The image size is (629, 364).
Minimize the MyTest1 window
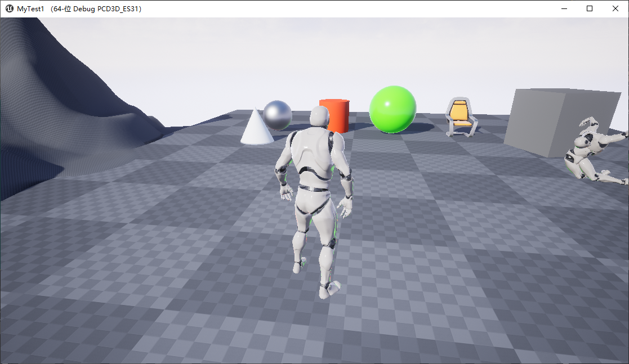pyautogui.click(x=564, y=8)
